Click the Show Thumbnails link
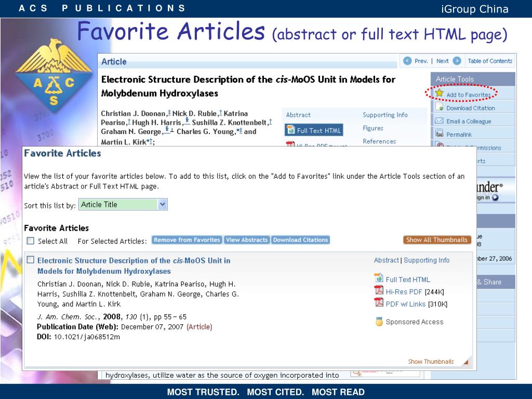Screen dimensions: 532x399 431,362
